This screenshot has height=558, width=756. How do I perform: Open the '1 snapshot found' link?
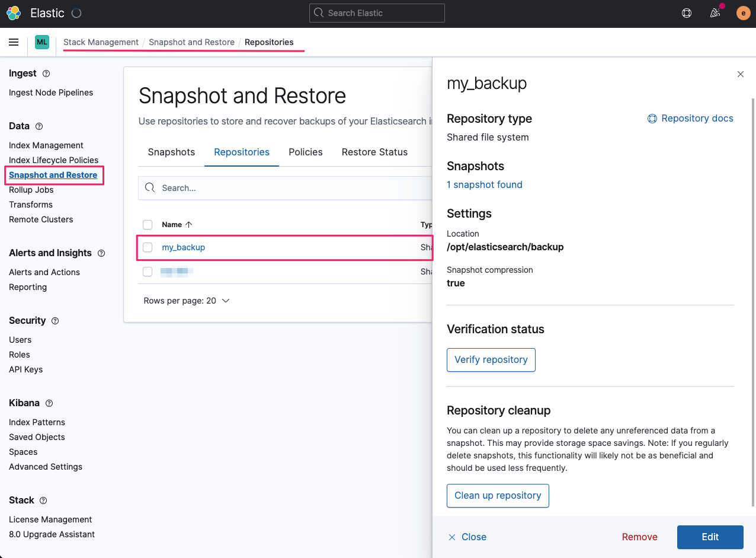485,184
